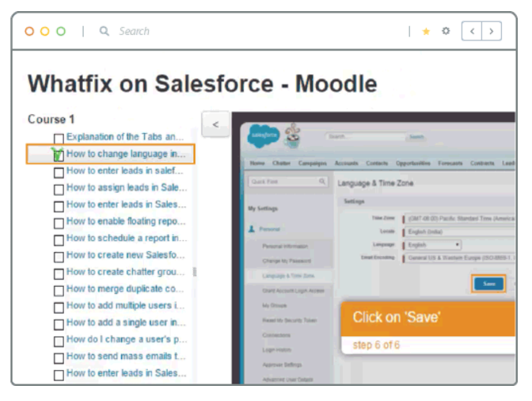Click the Salesforce cloud logo
The height and width of the screenshot is (401, 532).
pos(264,136)
